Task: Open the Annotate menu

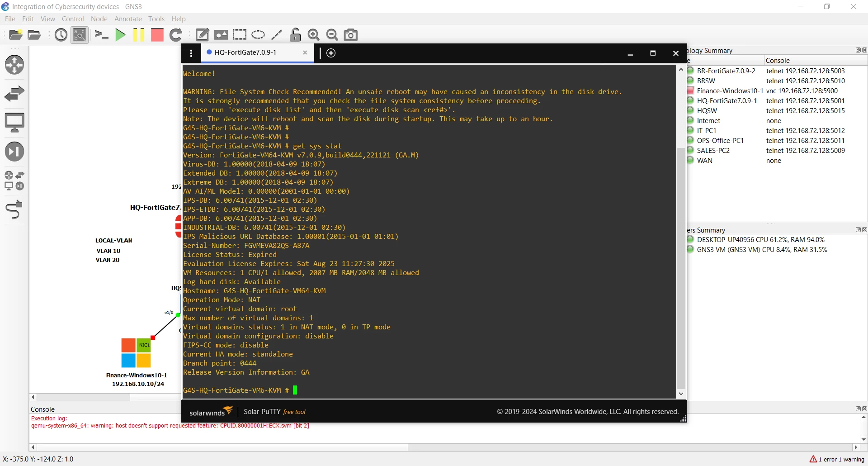Action: coord(128,19)
